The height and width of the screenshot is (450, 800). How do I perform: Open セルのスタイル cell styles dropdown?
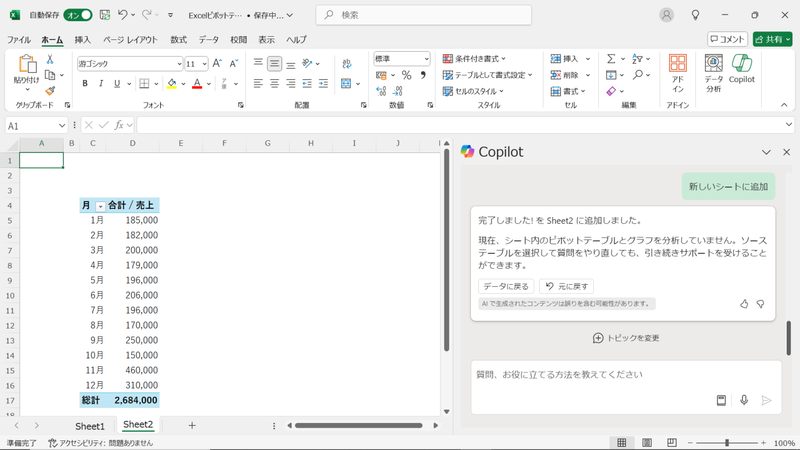coord(473,91)
